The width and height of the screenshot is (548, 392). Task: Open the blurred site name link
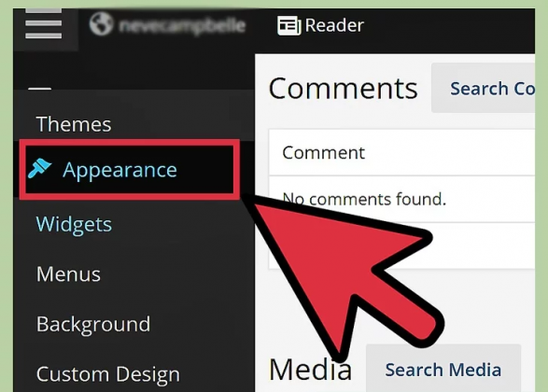[x=182, y=25]
